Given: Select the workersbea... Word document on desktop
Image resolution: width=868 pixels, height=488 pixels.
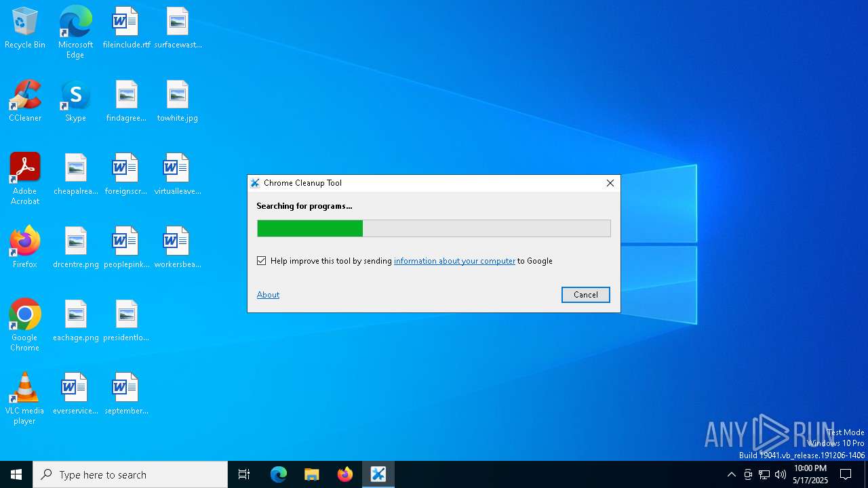Looking at the screenshot, I should [178, 247].
